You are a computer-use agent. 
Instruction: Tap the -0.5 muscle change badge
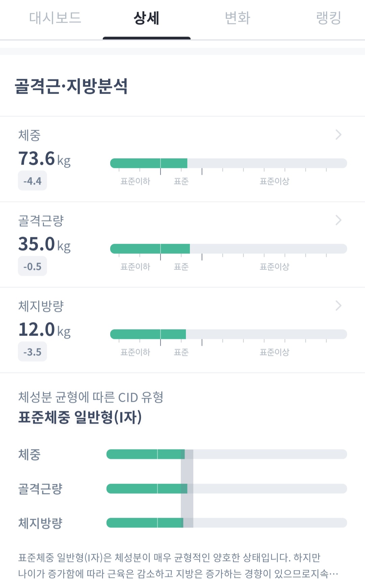click(x=32, y=267)
